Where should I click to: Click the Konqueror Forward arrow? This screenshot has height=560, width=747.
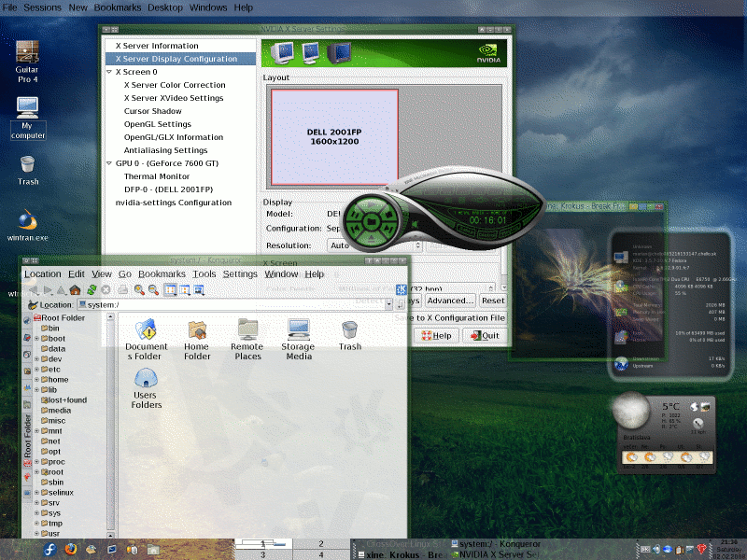48,289
